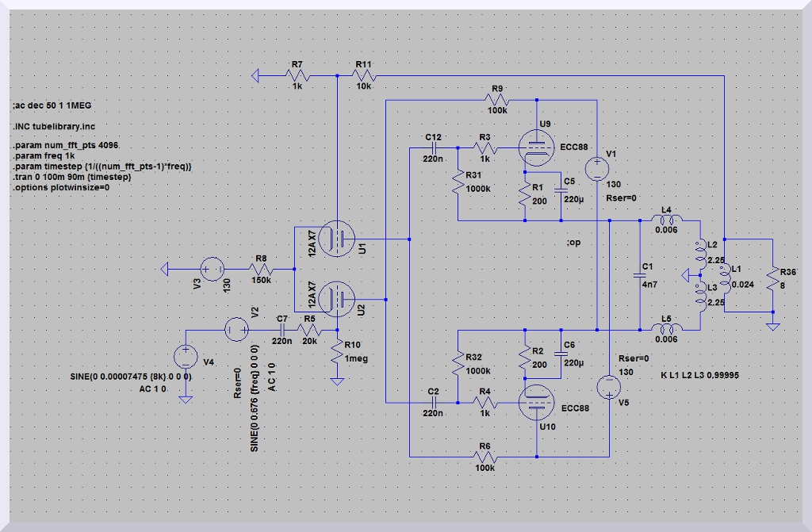The image size is (812, 532).
Task: Click the R36 8 ohm load resistor
Action: 773,277
